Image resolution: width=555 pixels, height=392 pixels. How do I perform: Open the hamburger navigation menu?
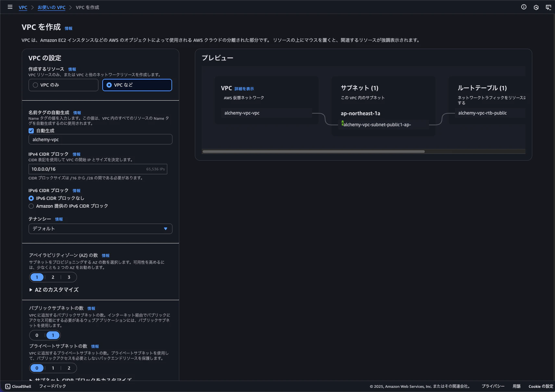[x=10, y=7]
